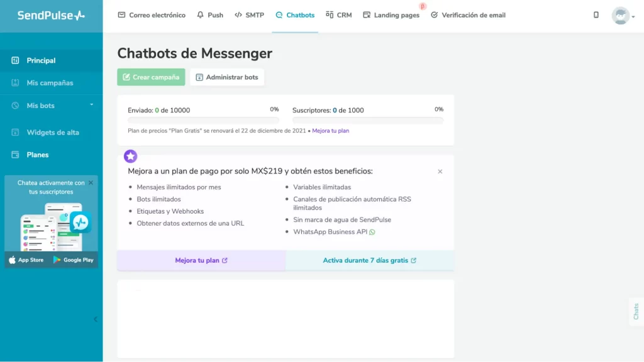Click the beta badge above Landing pages
Viewport: 644px width, 362px height.
tap(423, 6)
